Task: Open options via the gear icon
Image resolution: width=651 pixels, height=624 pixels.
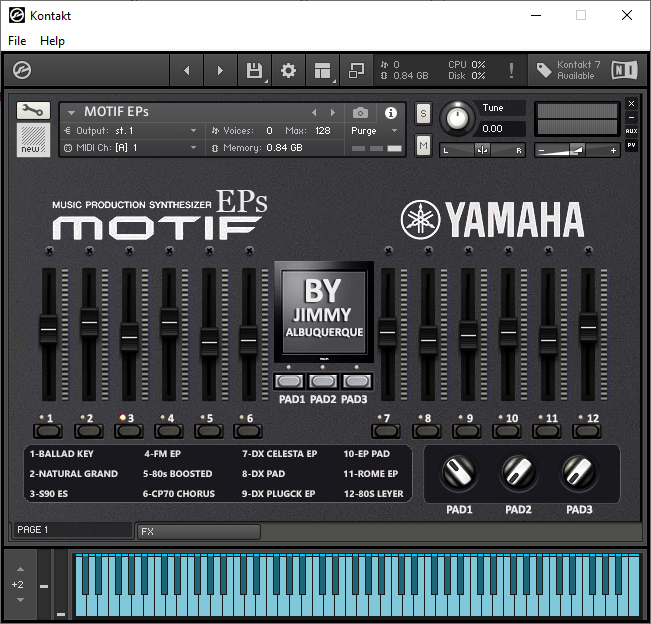Action: coord(289,70)
